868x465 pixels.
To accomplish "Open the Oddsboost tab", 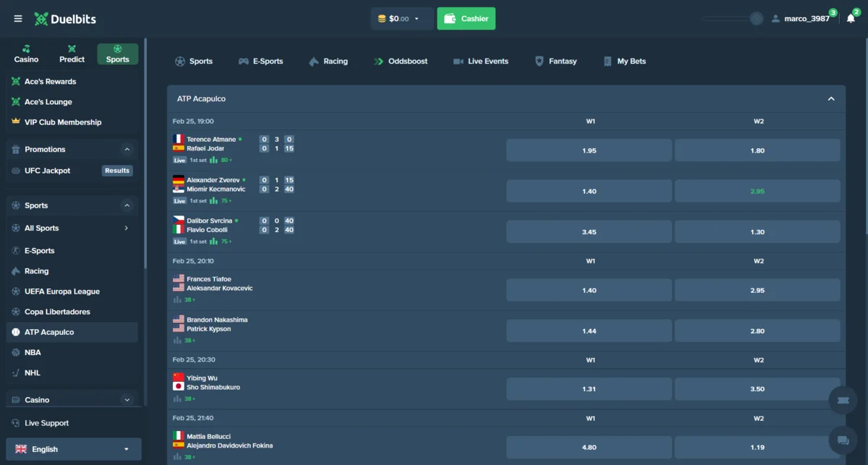I will 400,61.
